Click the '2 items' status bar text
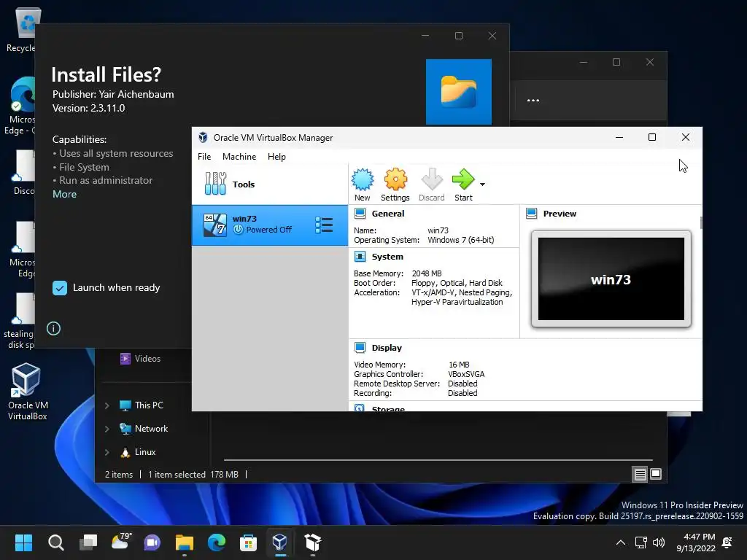747x560 pixels. 119,475
